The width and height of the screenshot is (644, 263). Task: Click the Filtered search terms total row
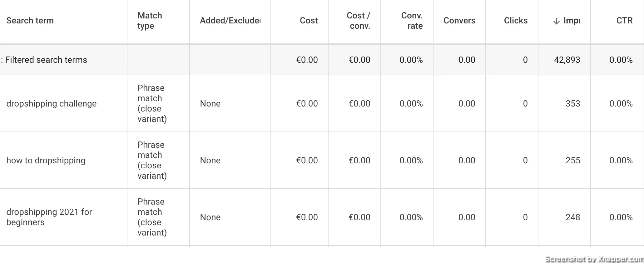coord(322,60)
